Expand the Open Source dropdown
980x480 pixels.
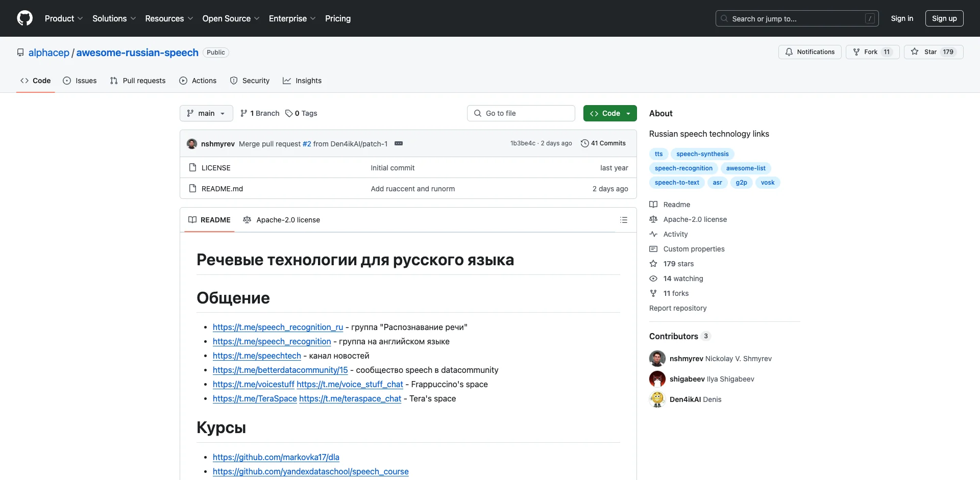click(x=231, y=18)
